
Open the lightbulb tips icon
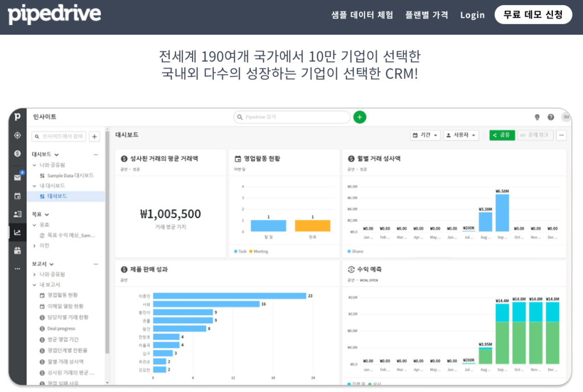(x=537, y=117)
